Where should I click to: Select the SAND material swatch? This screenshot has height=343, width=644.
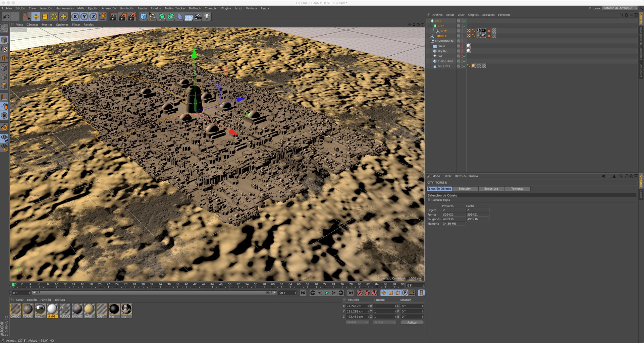point(89,311)
